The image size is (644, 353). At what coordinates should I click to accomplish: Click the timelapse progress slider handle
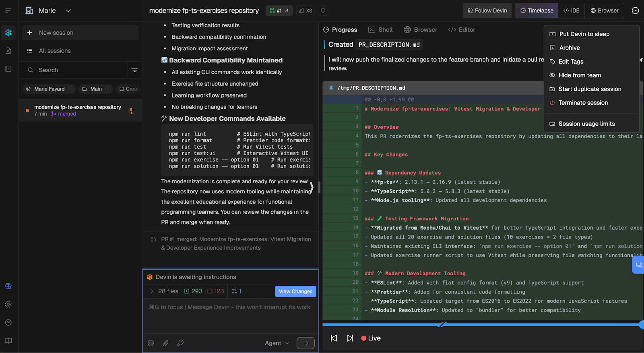click(x=642, y=324)
